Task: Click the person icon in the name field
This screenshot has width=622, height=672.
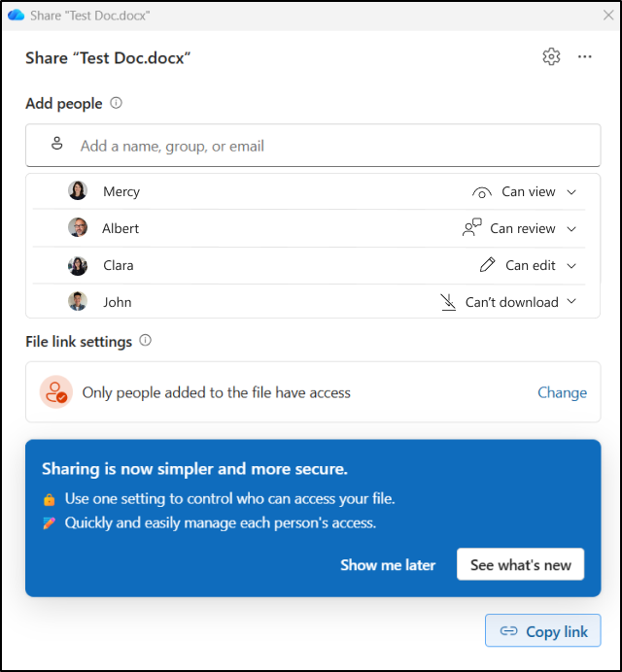Action: (x=57, y=143)
